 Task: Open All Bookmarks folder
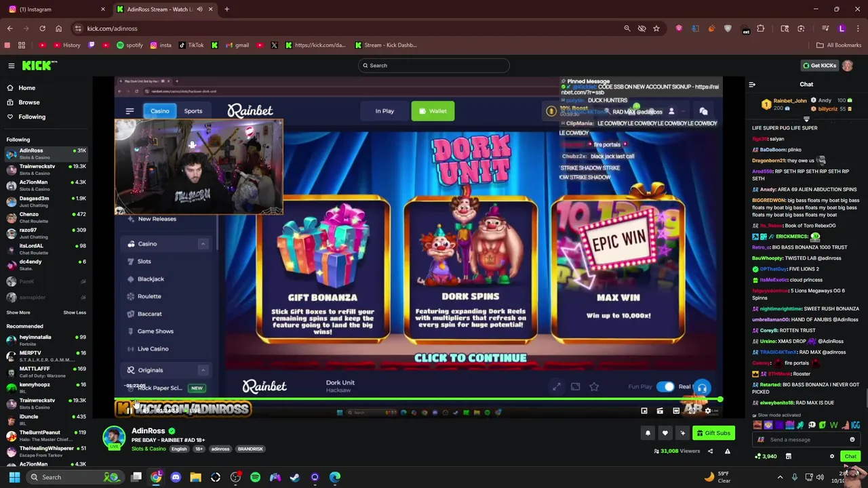(x=839, y=45)
